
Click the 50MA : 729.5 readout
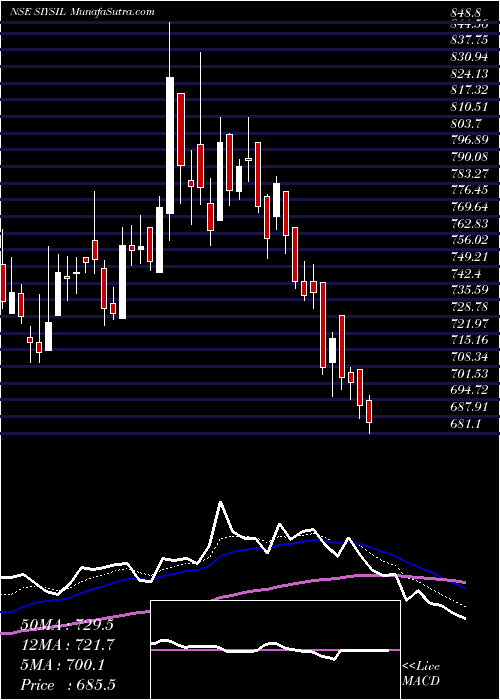click(x=67, y=625)
